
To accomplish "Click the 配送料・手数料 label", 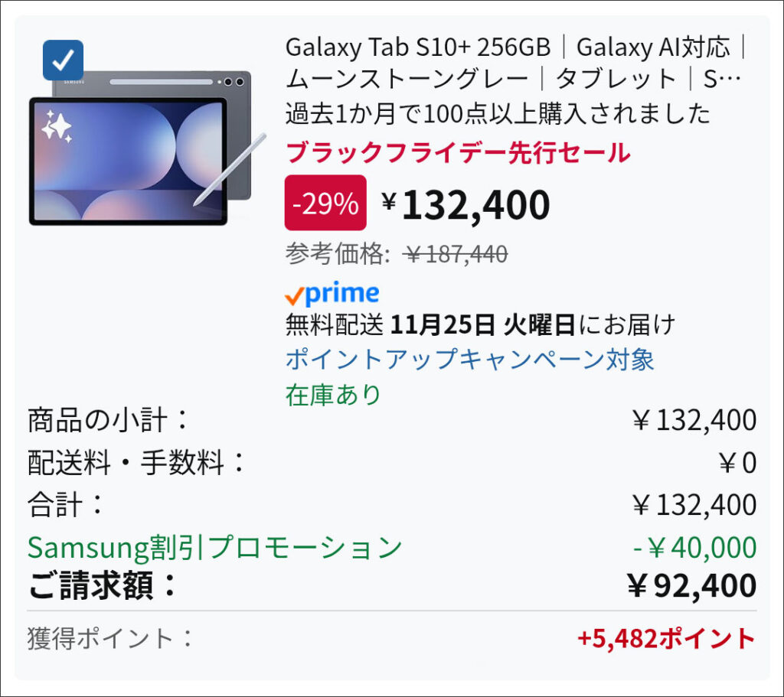I will click(138, 462).
